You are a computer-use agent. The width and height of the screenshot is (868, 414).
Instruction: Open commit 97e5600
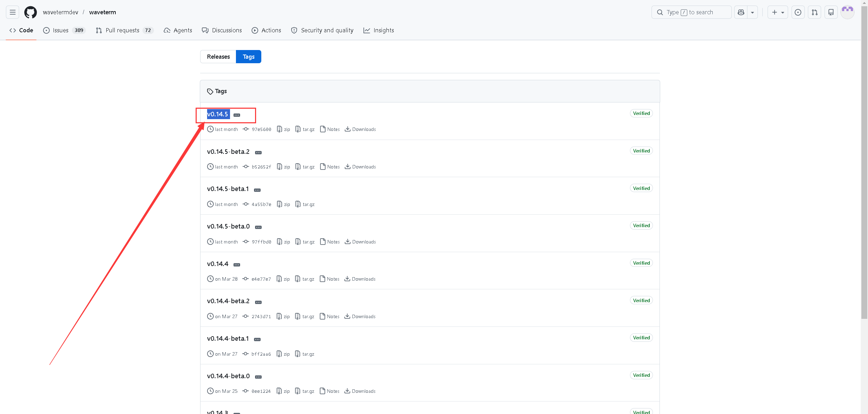[257, 129]
